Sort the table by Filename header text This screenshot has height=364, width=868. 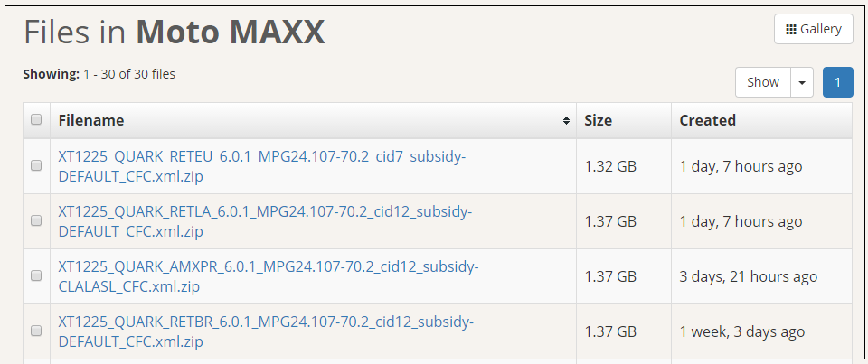click(x=91, y=120)
